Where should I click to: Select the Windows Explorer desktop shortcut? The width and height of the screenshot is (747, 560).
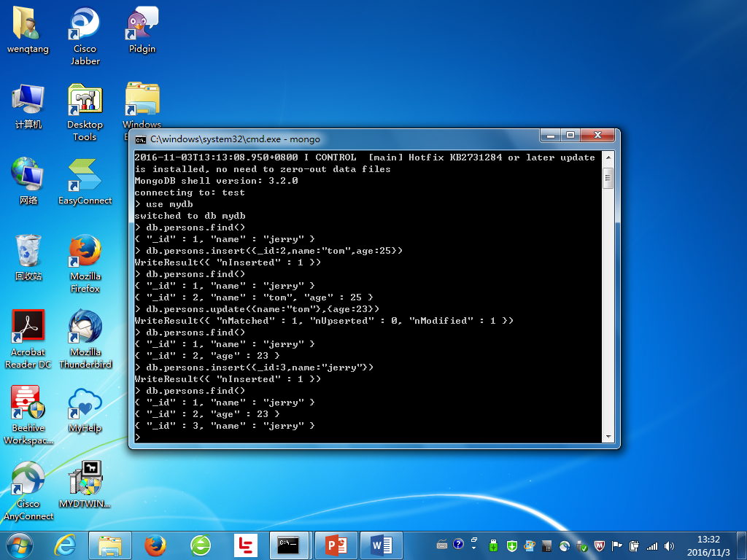[x=142, y=106]
